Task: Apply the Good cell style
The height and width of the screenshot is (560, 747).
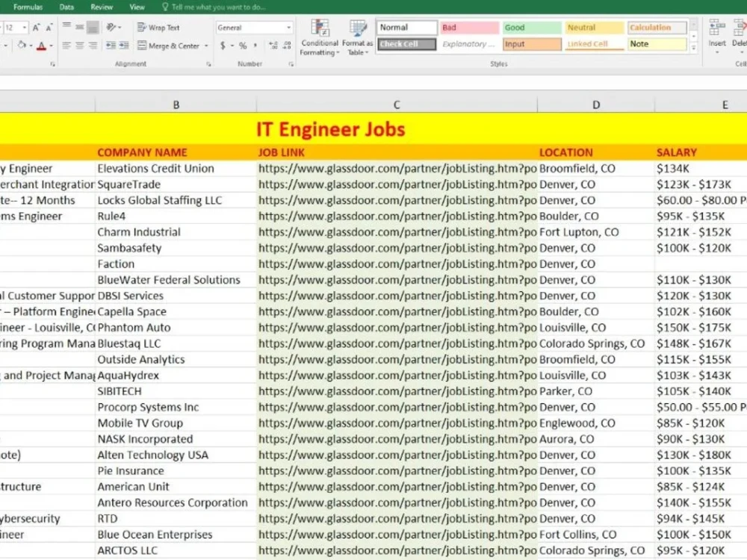Action: pos(532,28)
